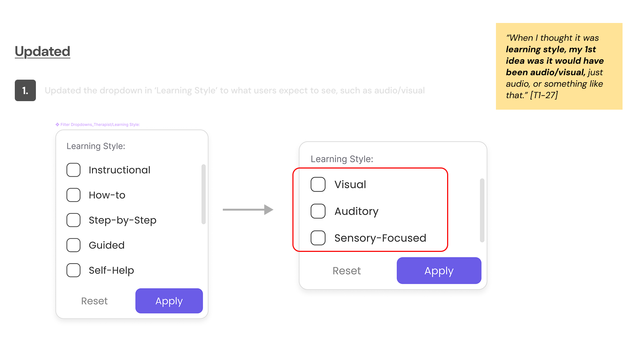Click Apply in the old dropdown
Viewport: 644px width, 346px height.
pos(169,301)
